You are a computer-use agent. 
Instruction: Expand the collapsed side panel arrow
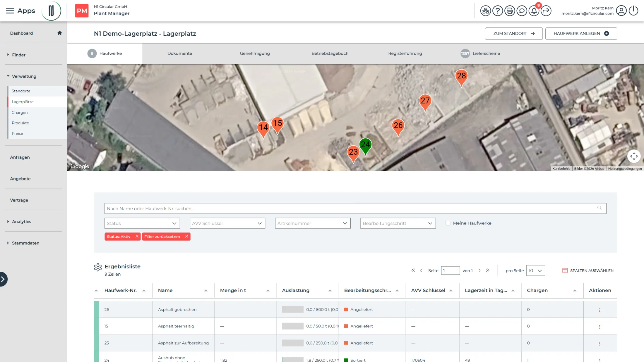click(3, 279)
